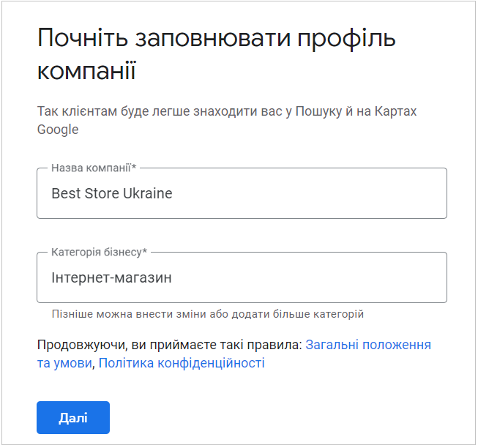Click the Далі button
Image resolution: width=478 pixels, height=448 pixels.
click(73, 417)
